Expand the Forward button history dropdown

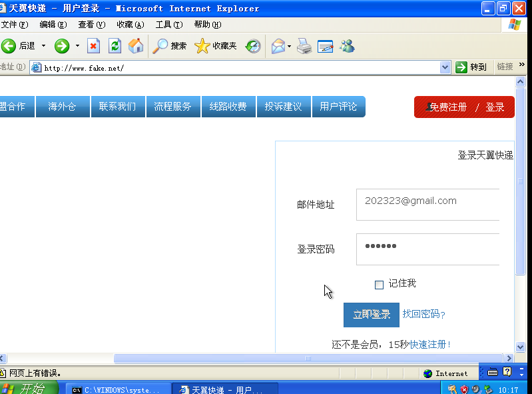pyautogui.click(x=77, y=45)
